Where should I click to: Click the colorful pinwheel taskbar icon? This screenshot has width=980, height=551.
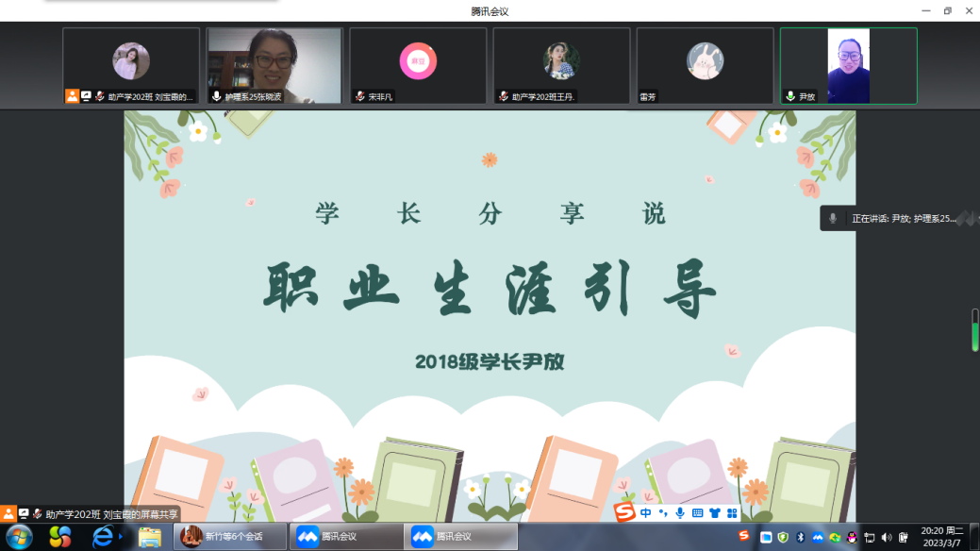click(x=60, y=537)
